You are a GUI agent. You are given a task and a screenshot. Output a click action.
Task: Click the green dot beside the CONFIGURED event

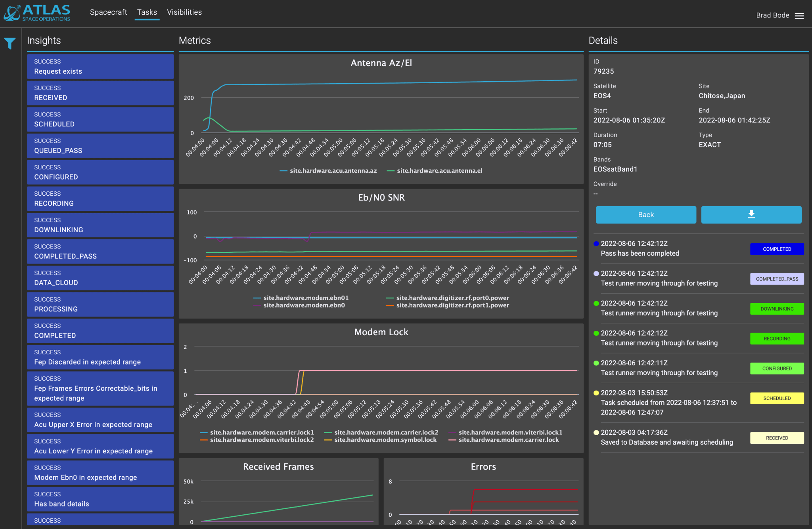(x=596, y=363)
